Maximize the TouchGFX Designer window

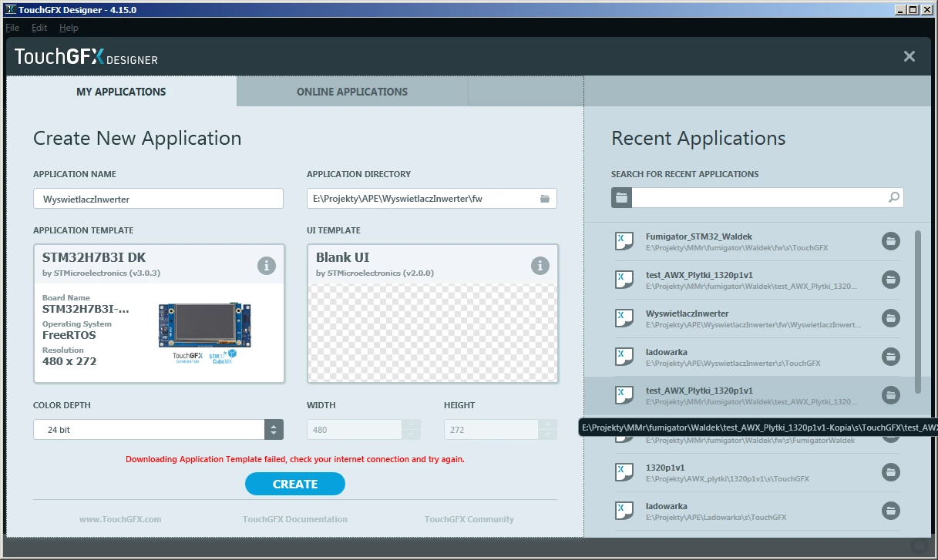coord(913,10)
